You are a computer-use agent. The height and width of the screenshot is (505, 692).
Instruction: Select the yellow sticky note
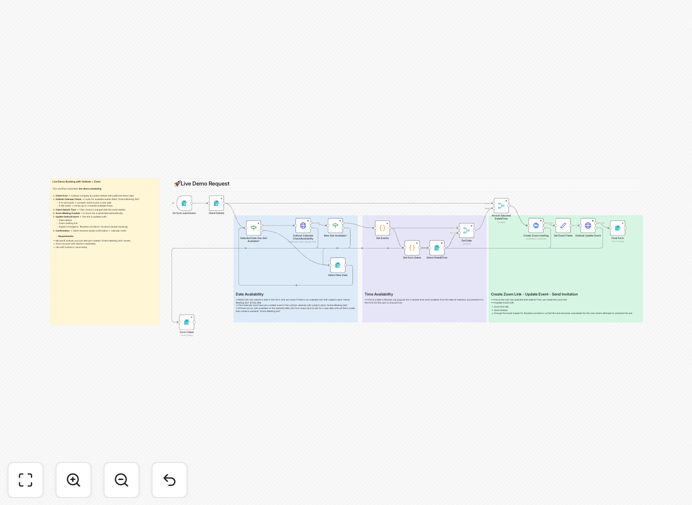pyautogui.click(x=105, y=251)
